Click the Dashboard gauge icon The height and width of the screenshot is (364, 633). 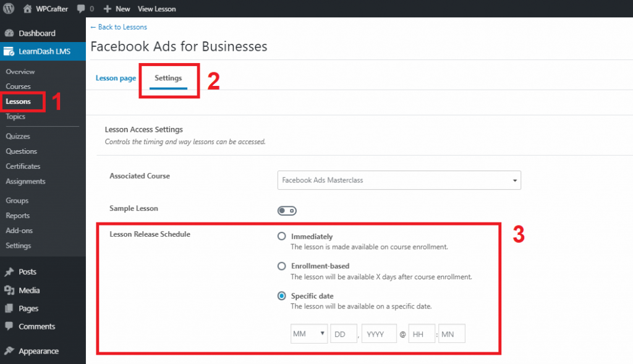pyautogui.click(x=9, y=33)
